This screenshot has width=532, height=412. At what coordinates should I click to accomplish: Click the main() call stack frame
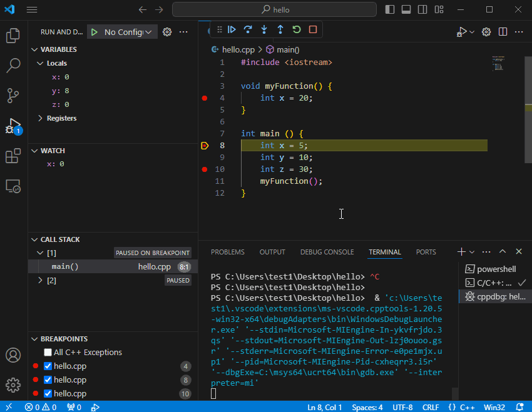pos(65,267)
